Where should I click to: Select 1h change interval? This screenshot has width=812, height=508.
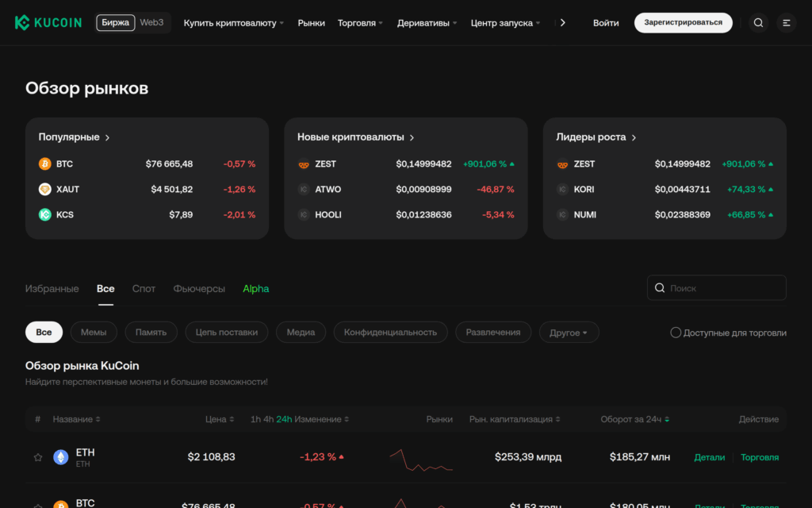256,419
